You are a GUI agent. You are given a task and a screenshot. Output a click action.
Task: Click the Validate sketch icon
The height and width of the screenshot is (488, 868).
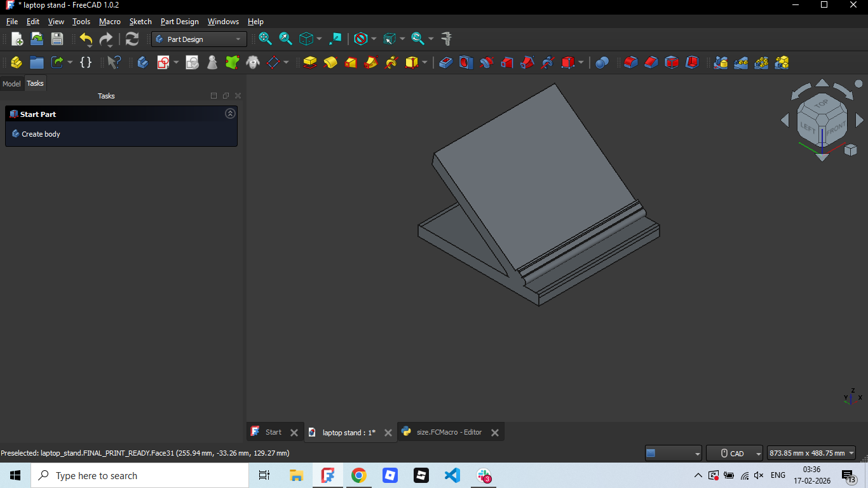192,62
